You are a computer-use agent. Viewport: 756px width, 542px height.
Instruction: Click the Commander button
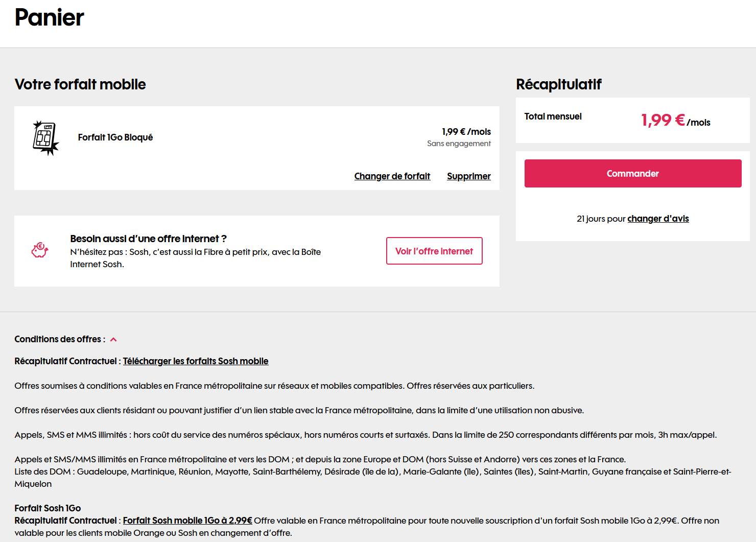tap(633, 173)
